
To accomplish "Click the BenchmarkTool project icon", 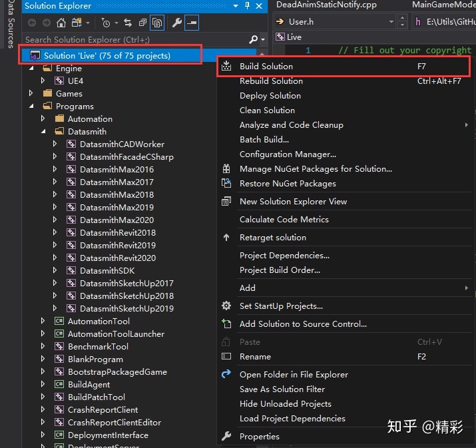I will pos(59,346).
